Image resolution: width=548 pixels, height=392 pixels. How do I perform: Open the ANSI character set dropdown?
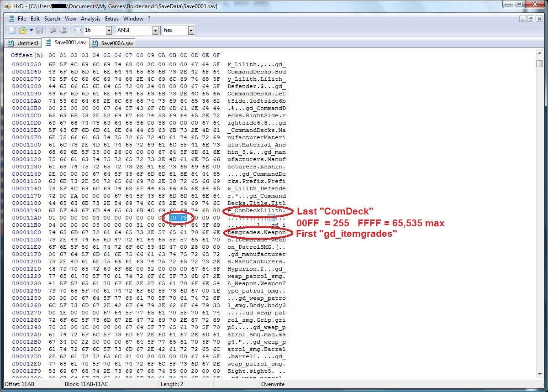coord(155,30)
